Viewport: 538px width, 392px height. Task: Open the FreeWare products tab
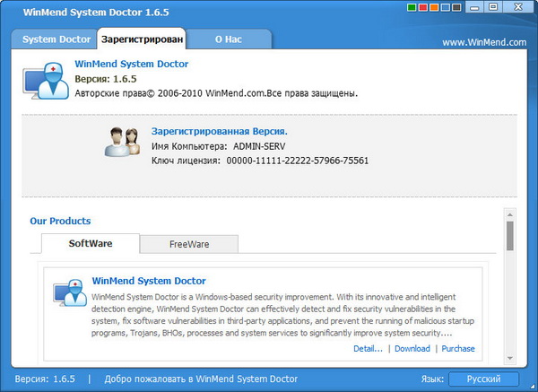tap(188, 244)
